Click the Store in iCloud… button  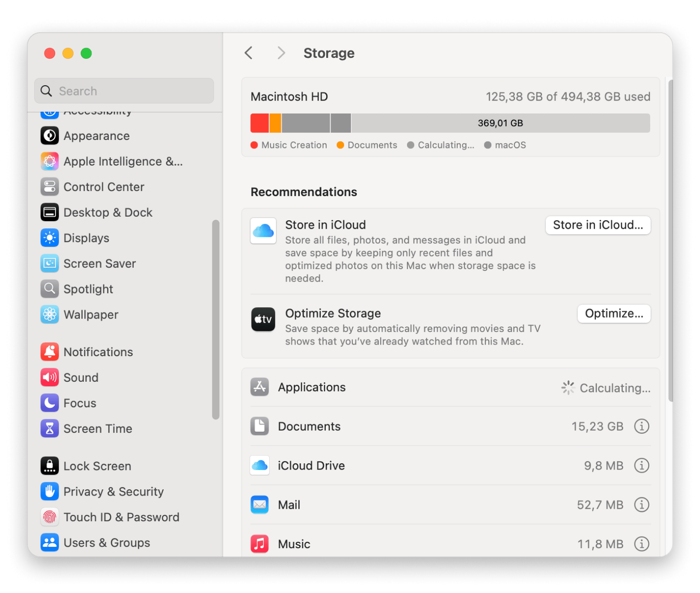click(598, 225)
